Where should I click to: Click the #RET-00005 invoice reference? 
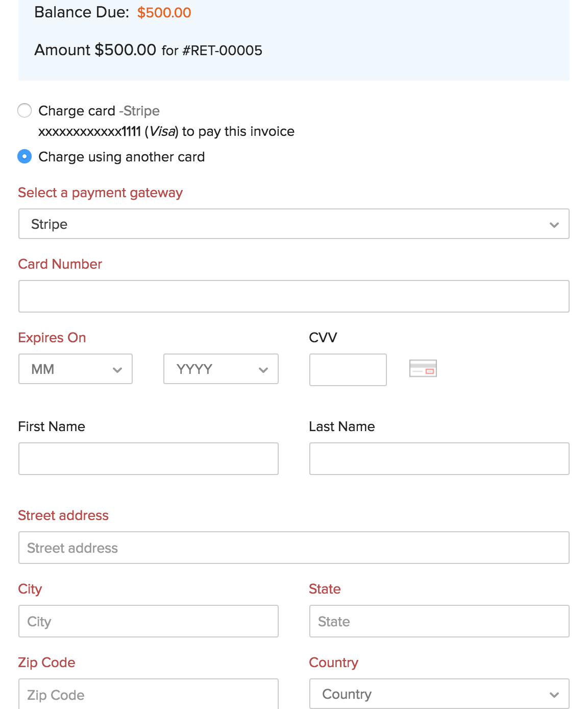click(222, 51)
